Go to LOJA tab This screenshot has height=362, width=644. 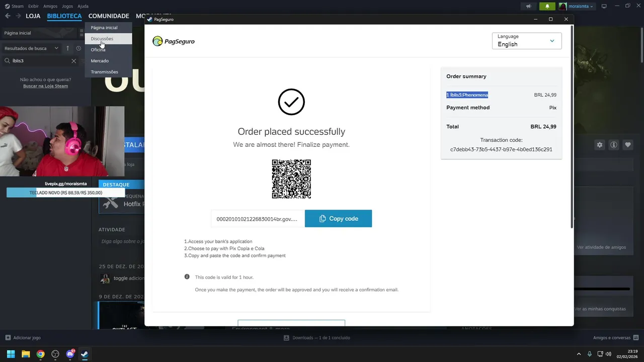coord(33,16)
